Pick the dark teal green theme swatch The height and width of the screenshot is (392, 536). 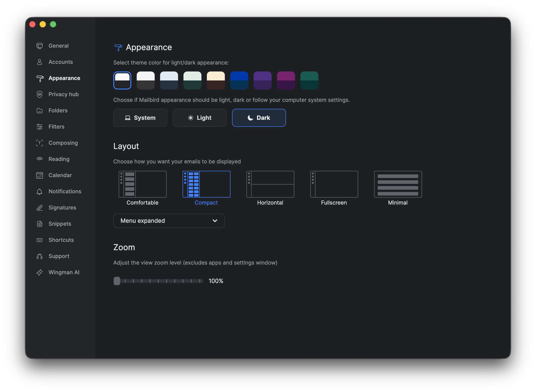pos(309,80)
